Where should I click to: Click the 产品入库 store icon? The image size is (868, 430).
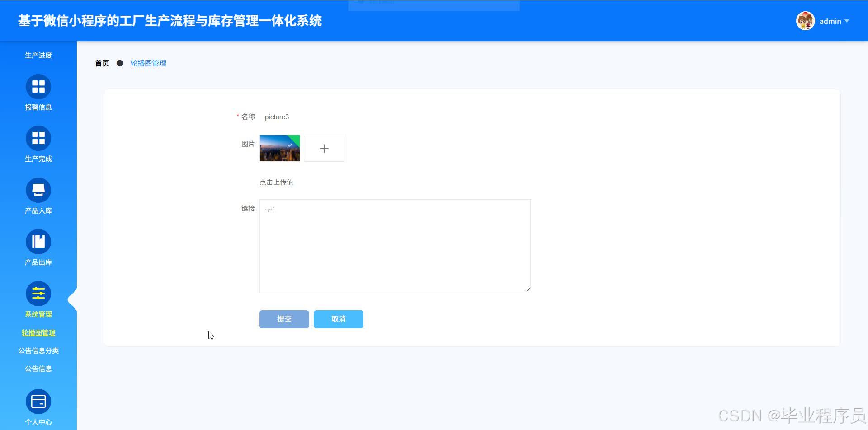click(x=38, y=190)
